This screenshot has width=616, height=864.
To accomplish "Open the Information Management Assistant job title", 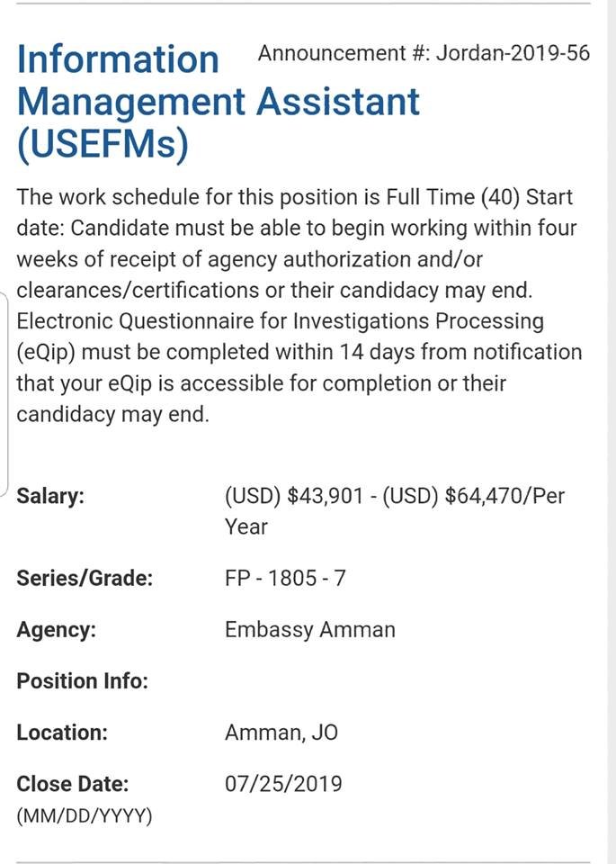I will [218, 79].
